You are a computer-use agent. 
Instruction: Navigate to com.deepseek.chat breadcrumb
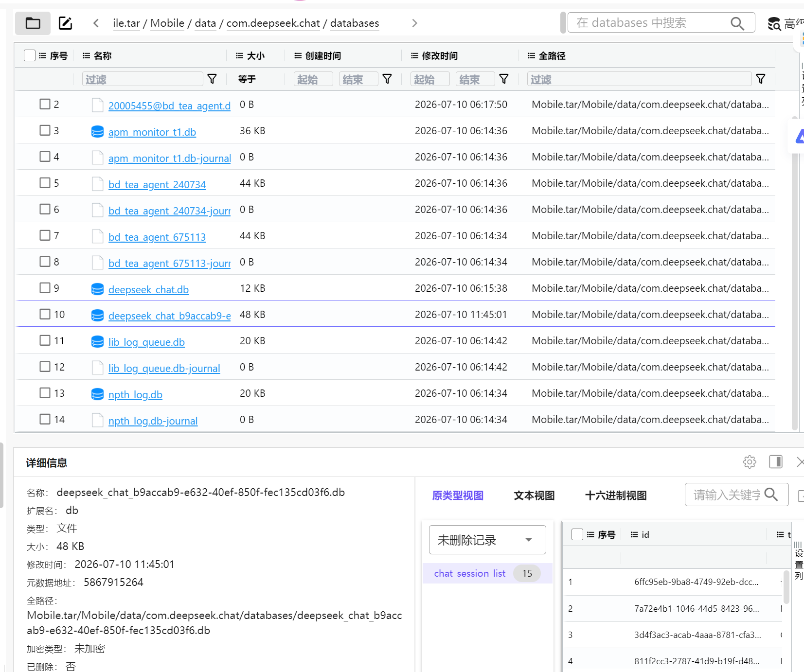tap(273, 23)
